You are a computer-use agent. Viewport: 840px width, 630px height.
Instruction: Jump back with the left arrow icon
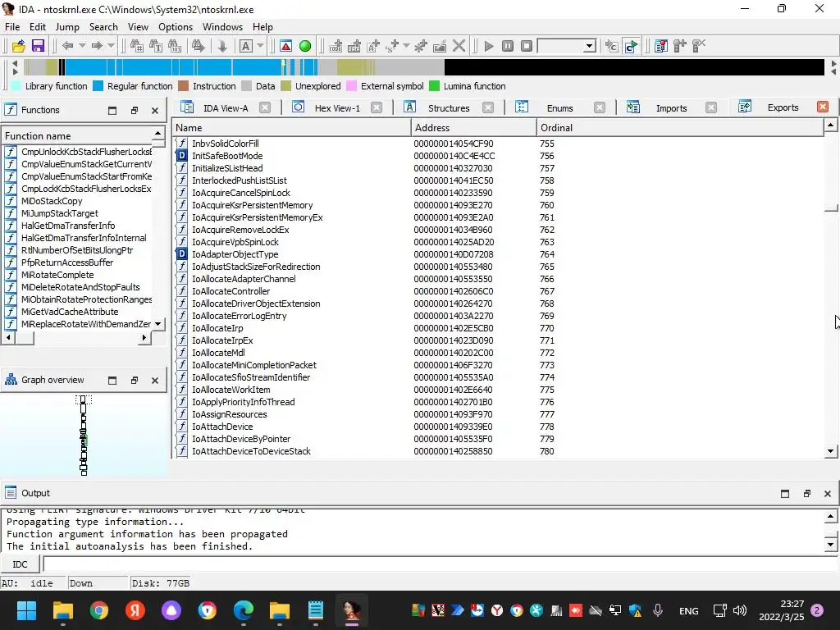click(67, 46)
